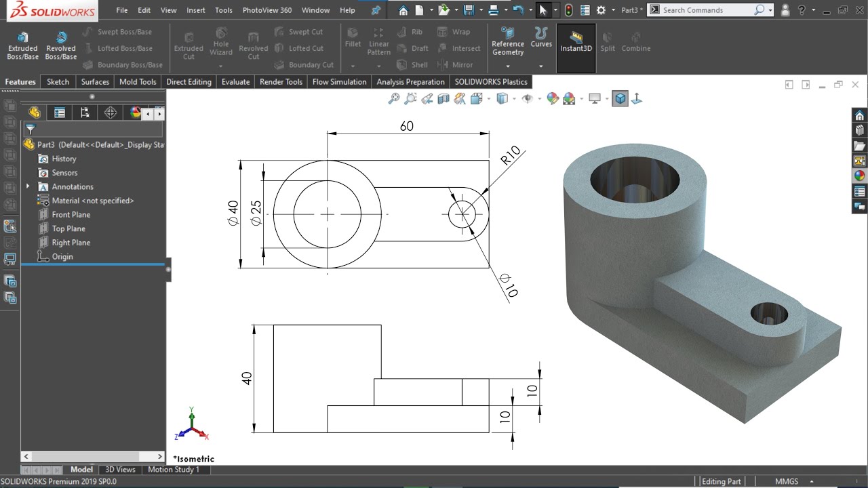Switch to the Sketch tab
868x488 pixels.
[x=58, y=82]
